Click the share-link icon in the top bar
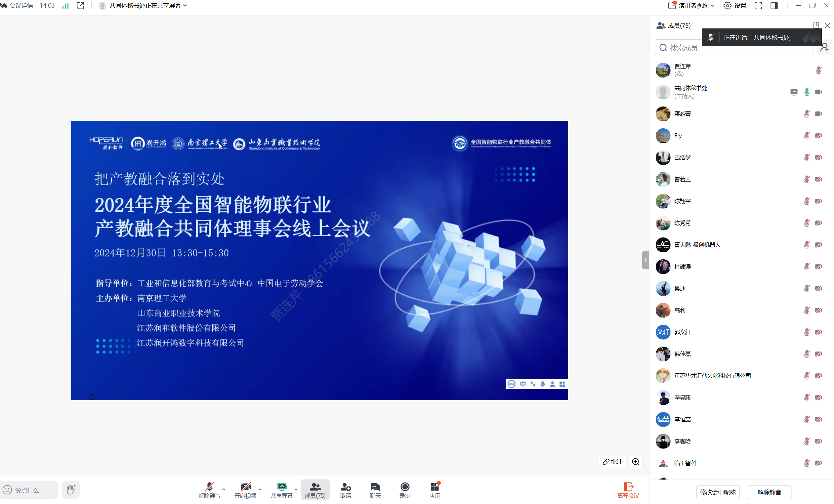 pos(81,5)
